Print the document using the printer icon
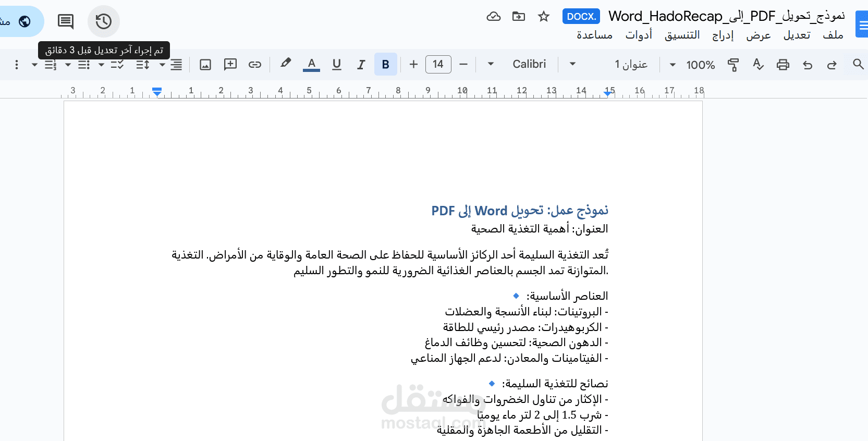 click(783, 65)
